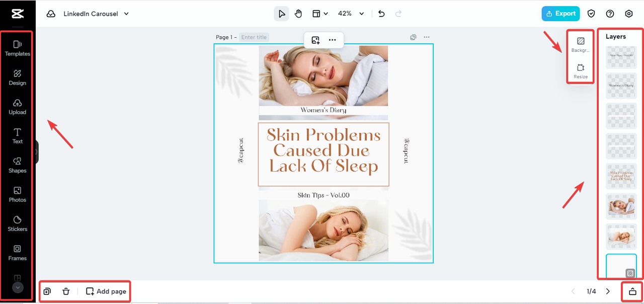Click the Add page button
This screenshot has width=644, height=304.
(x=106, y=291)
